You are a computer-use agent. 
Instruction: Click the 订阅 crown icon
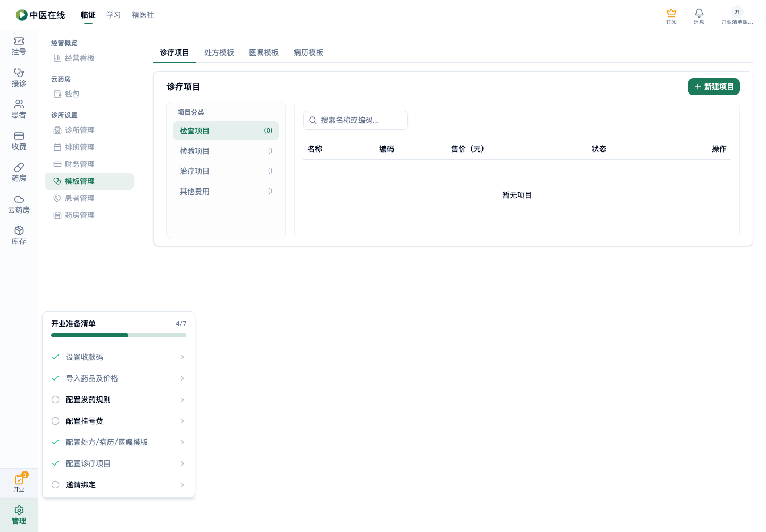pyautogui.click(x=671, y=12)
